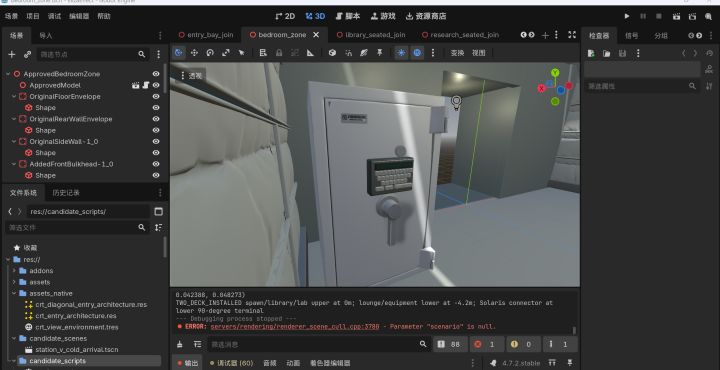Screen dimensions: 720x370
Task: Click the save resource icon in inspector
Action: (x=622, y=53)
